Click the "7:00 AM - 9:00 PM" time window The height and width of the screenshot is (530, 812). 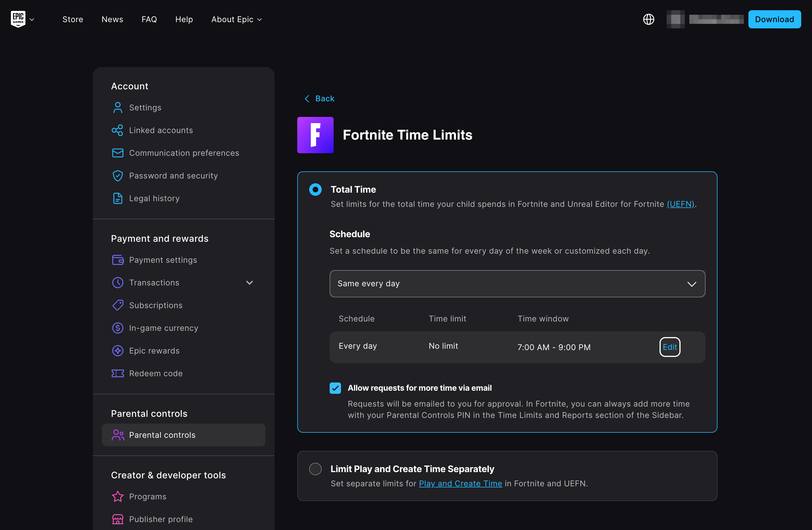pyautogui.click(x=554, y=347)
